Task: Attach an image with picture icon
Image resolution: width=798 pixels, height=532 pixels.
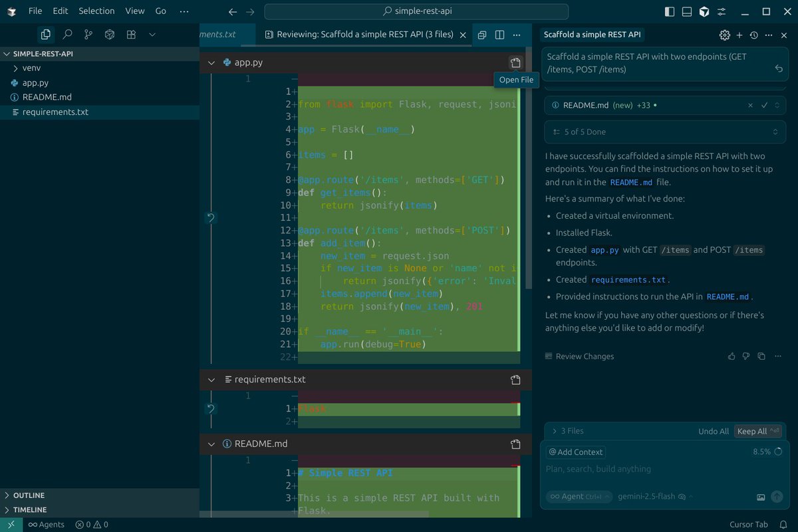Action: click(x=761, y=497)
